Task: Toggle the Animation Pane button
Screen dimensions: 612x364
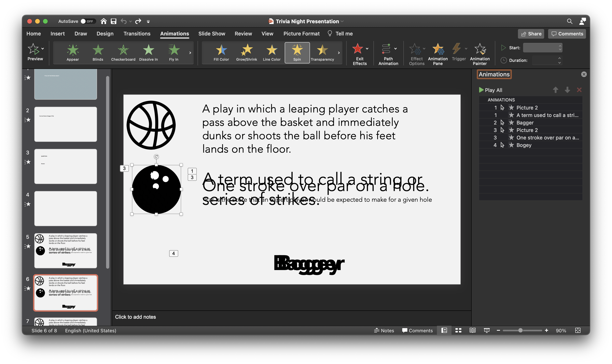Action: tap(438, 54)
